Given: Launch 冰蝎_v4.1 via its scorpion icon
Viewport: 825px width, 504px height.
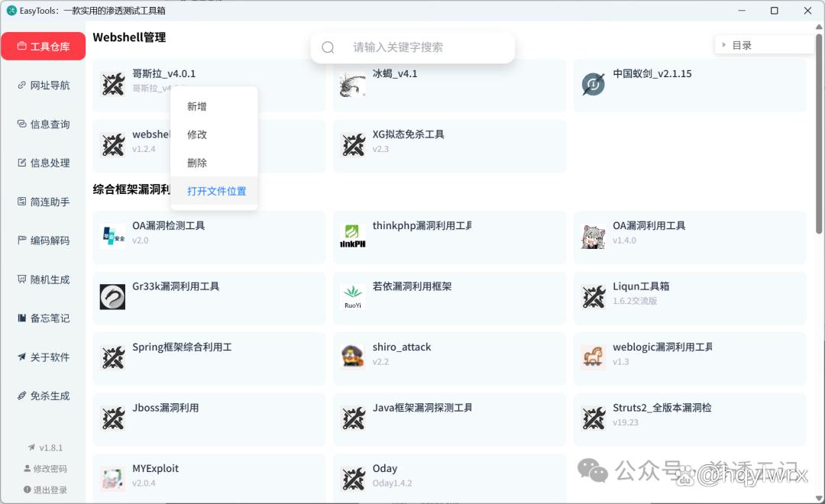Looking at the screenshot, I should point(353,84).
